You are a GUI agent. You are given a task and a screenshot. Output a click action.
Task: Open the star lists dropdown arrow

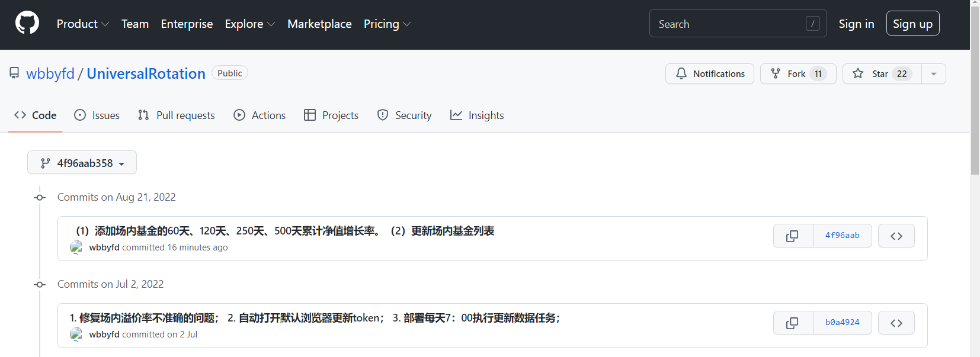[x=934, y=73]
